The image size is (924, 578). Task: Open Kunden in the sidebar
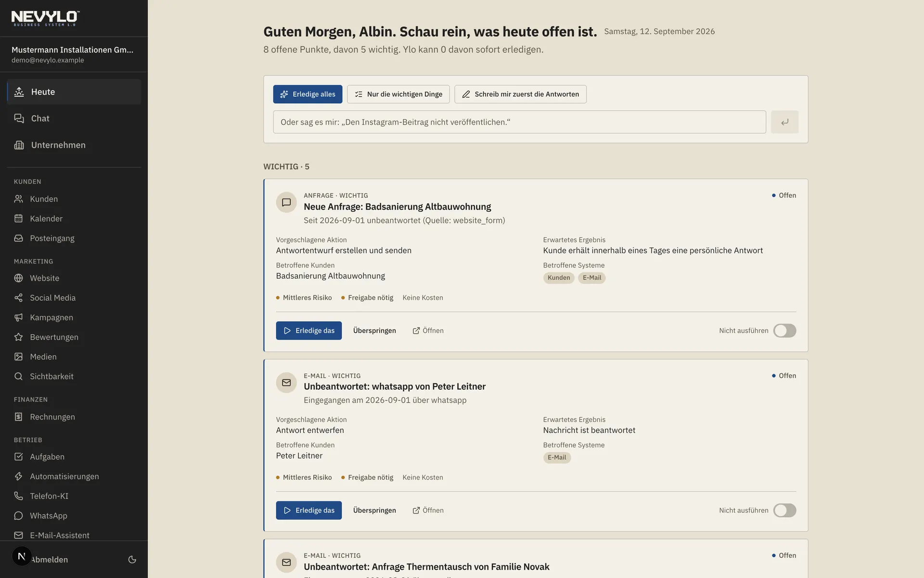[74, 199]
